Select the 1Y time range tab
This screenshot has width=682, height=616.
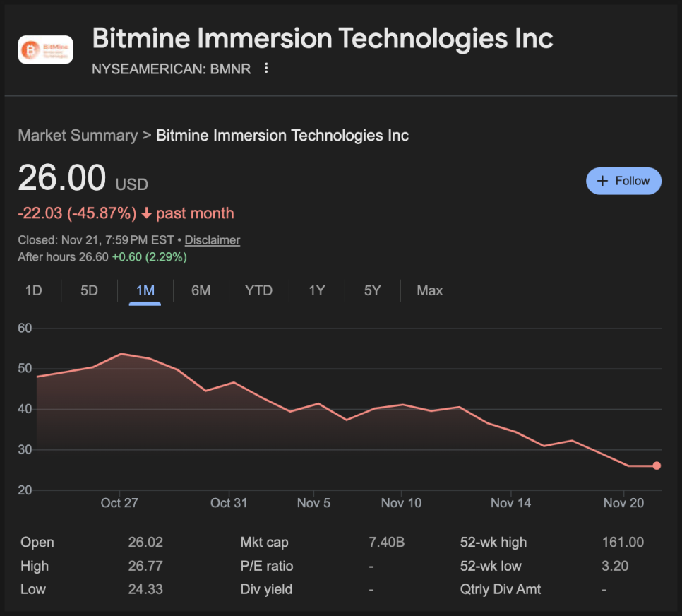(x=316, y=290)
